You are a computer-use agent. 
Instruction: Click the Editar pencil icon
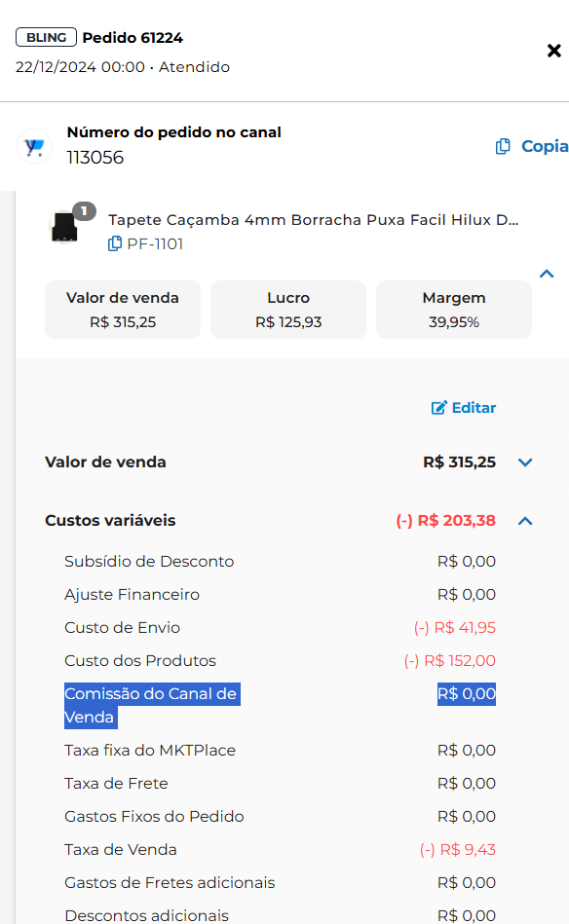(x=438, y=408)
